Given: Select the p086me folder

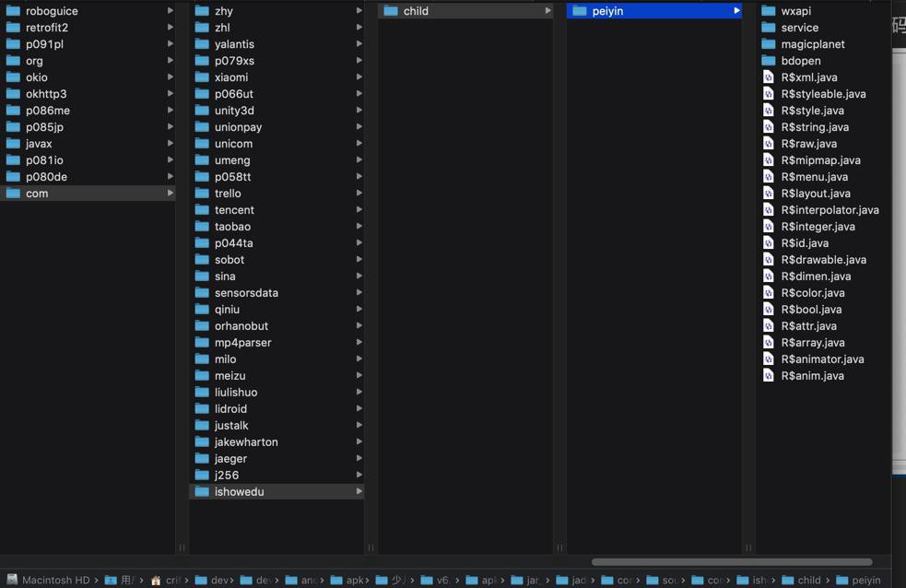Looking at the screenshot, I should (88, 111).
